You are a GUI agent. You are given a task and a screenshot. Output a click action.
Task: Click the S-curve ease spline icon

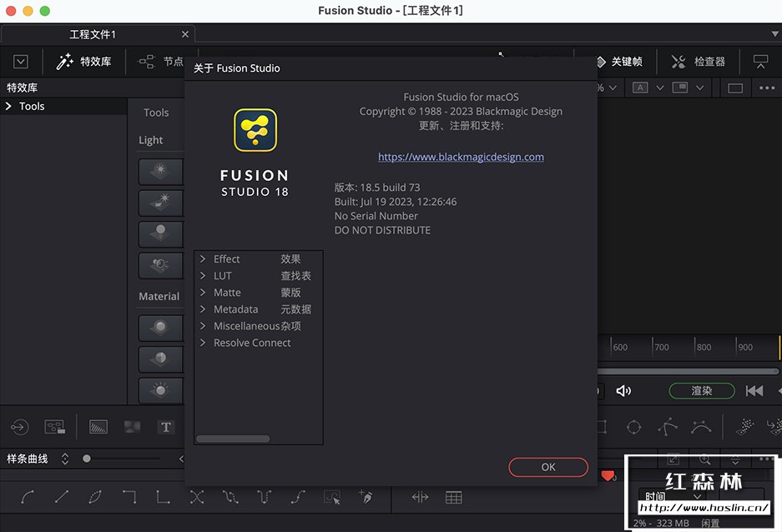point(298,497)
